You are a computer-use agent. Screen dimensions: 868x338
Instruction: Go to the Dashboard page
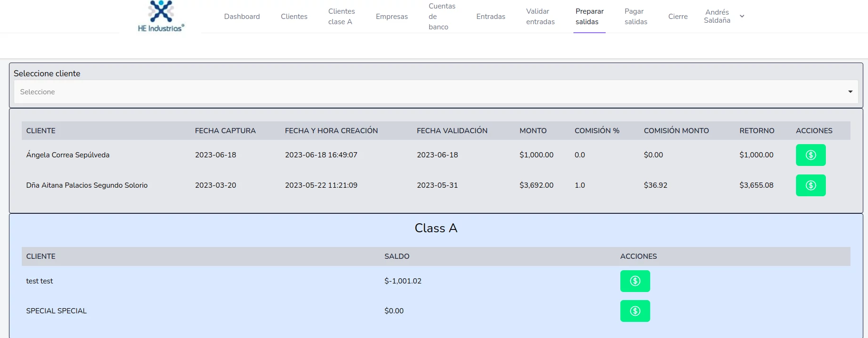[242, 17]
